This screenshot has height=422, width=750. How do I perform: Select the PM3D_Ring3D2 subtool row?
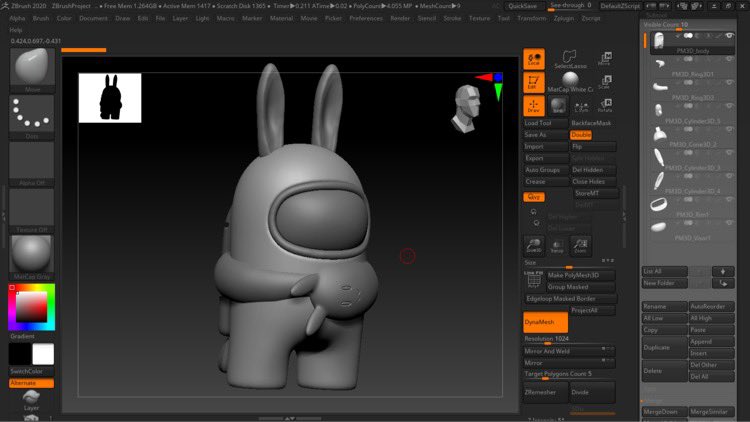[x=693, y=89]
